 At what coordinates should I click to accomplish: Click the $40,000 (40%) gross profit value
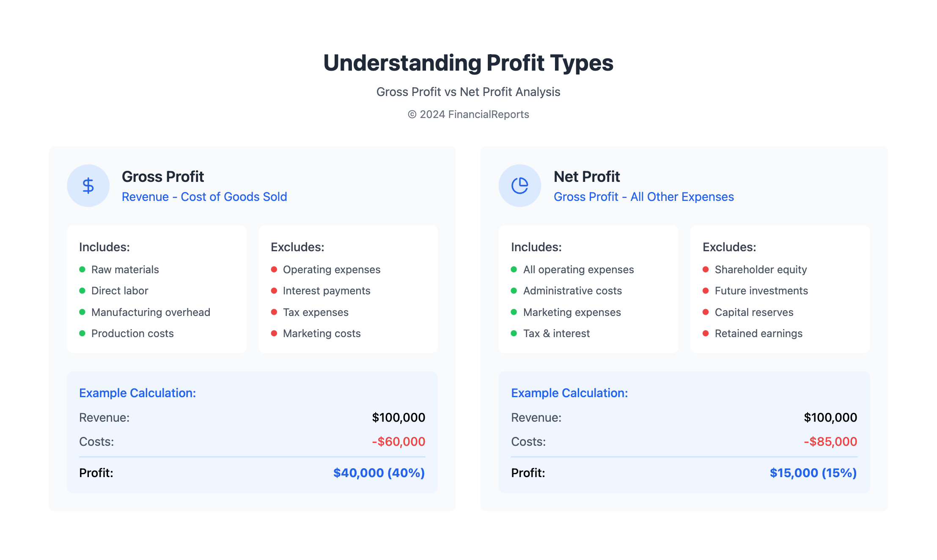(379, 472)
